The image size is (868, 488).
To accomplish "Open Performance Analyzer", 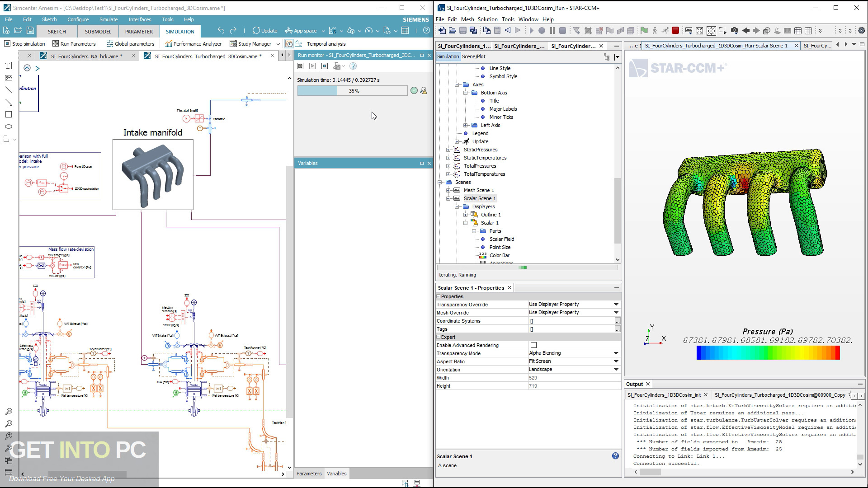I will (193, 44).
